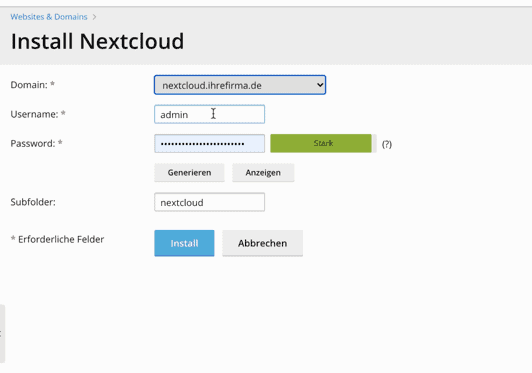Click the Subfolder: field label
The width and height of the screenshot is (532, 373).
click(33, 202)
